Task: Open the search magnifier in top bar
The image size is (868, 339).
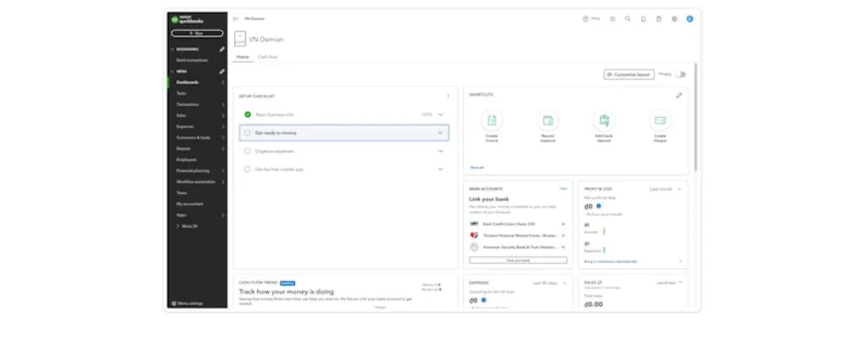Action: click(x=628, y=18)
